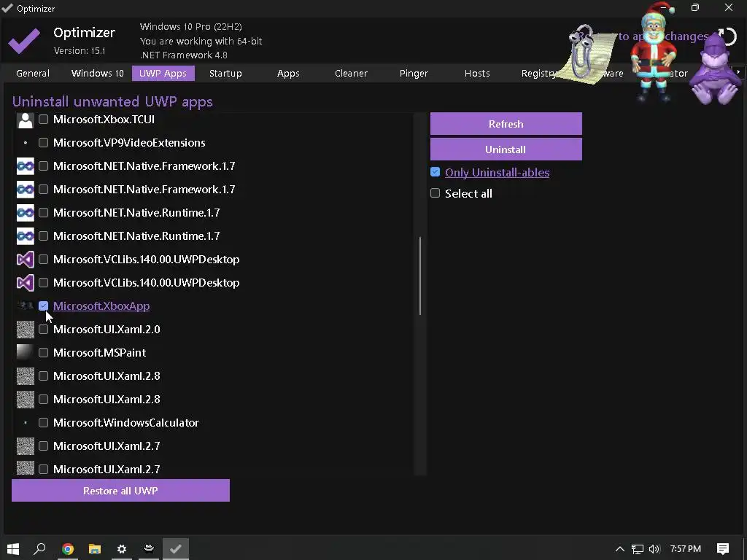
Task: Click the purple gorilla Bonzi mascot
Action: coord(715,69)
